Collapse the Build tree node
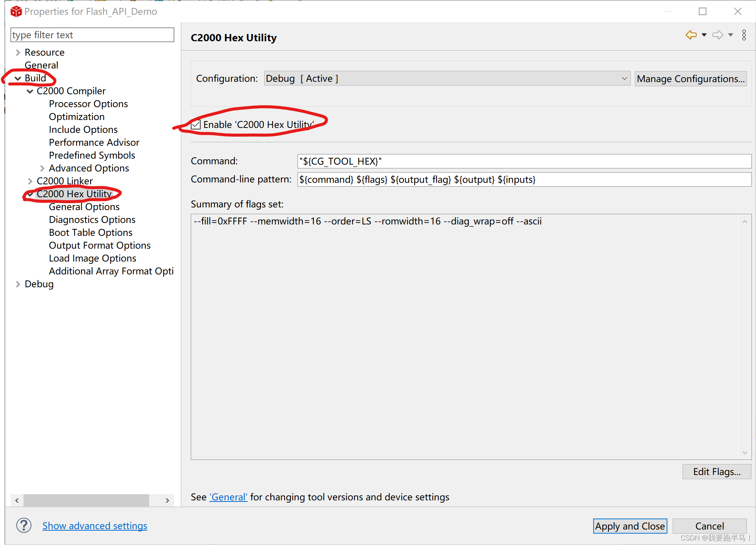The height and width of the screenshot is (545, 756). (18, 78)
